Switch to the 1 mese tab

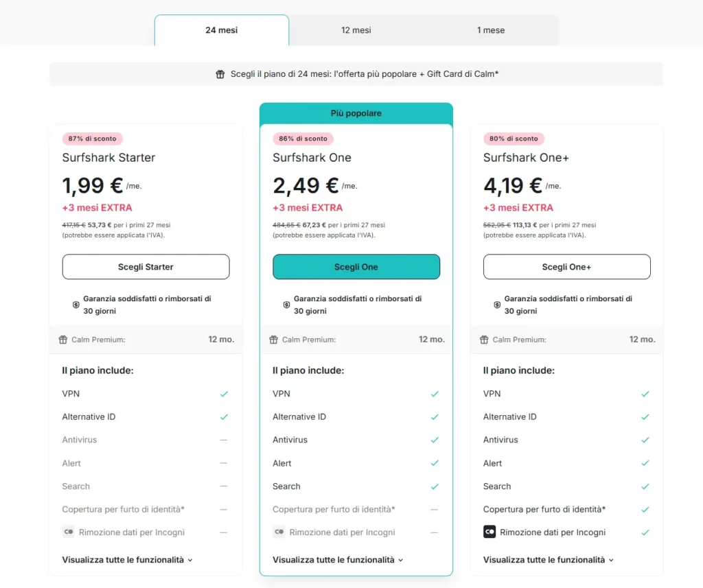490,30
